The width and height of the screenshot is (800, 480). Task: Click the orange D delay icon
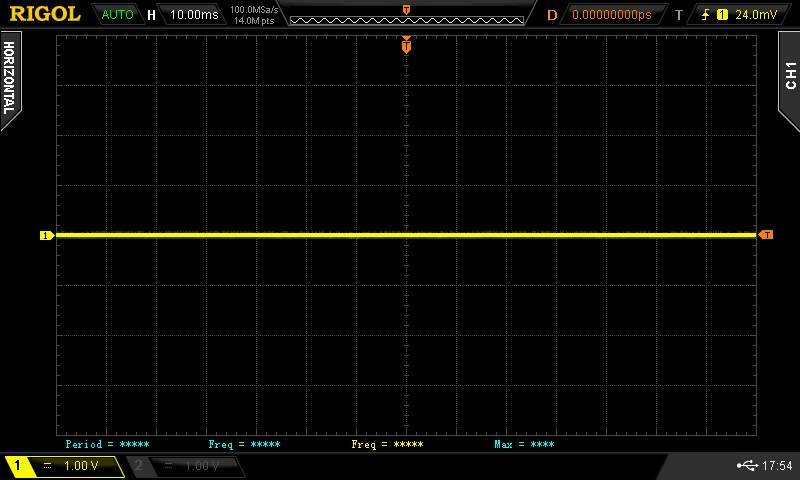click(x=552, y=15)
